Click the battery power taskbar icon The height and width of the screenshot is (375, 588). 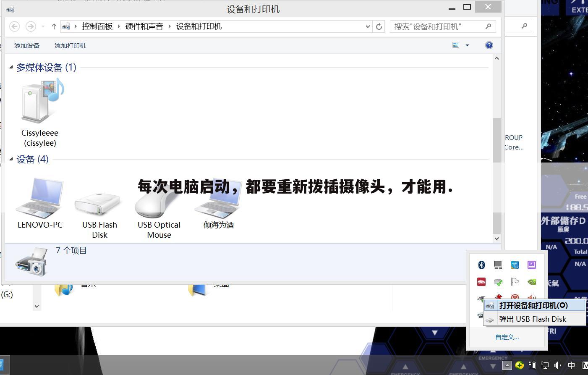[532, 365]
